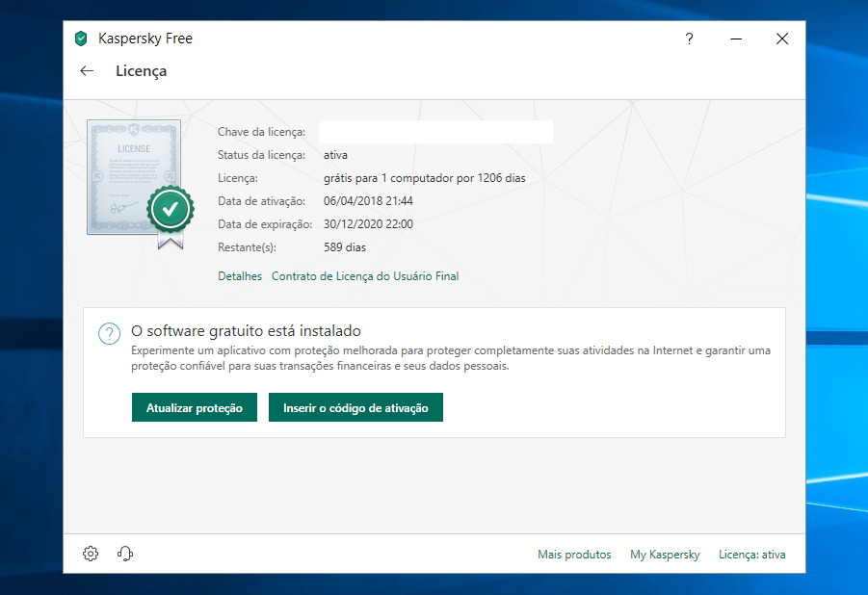Click the Chave da licença field
This screenshot has height=595, width=868.
click(x=435, y=132)
